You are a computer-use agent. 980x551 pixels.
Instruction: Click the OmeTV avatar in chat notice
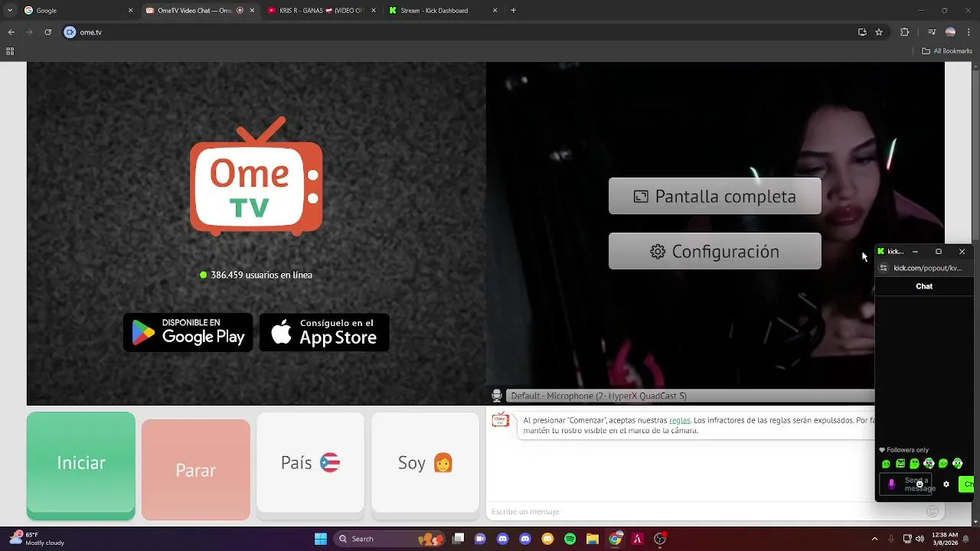tap(500, 420)
